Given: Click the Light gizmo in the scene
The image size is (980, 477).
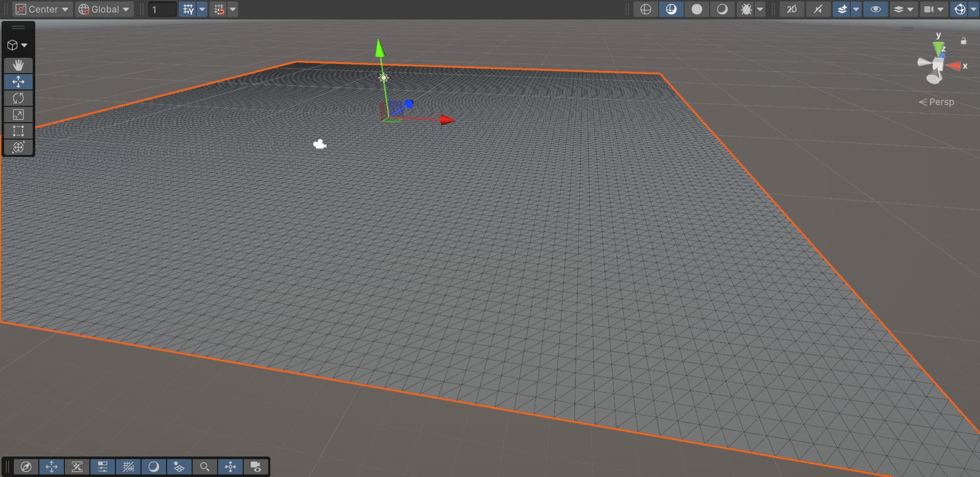Looking at the screenshot, I should 383,78.
